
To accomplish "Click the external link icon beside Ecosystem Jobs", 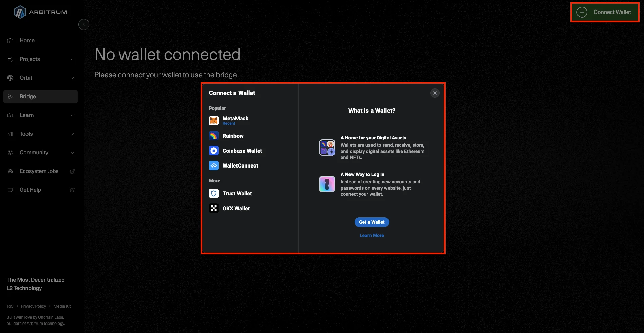I will (72, 171).
